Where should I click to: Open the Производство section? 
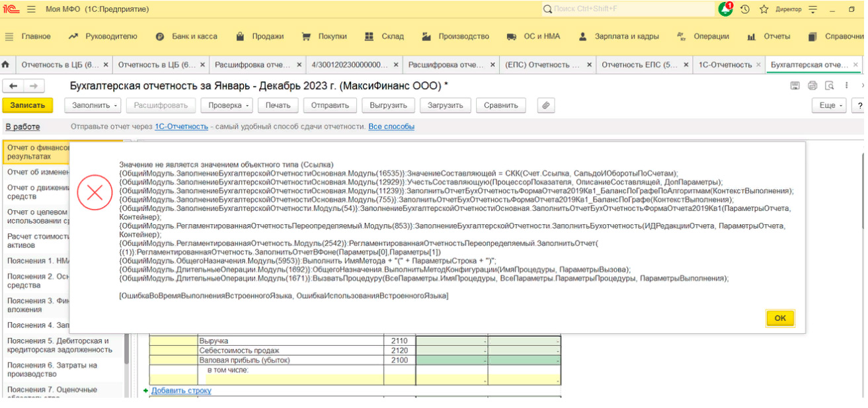[456, 36]
